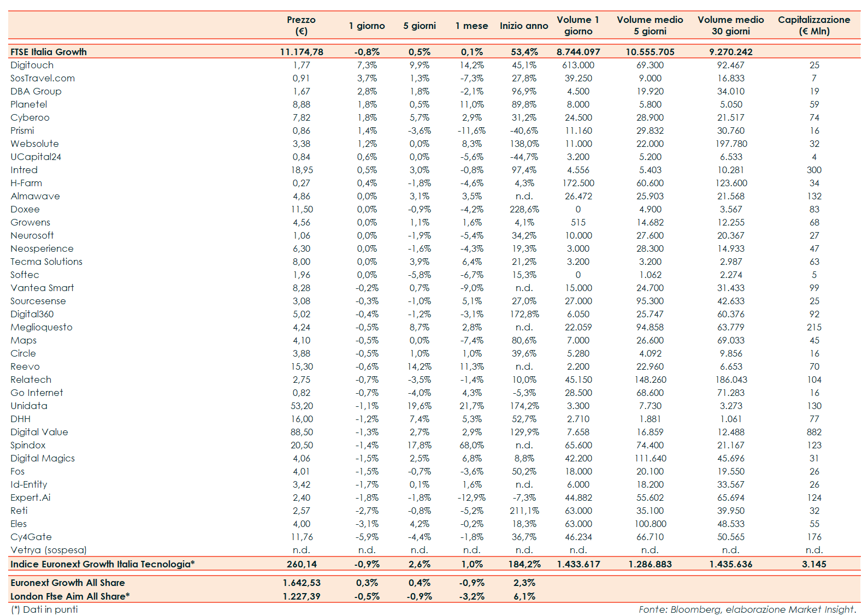
Task: Click the "Inizio anno" column header
Action: (x=524, y=26)
